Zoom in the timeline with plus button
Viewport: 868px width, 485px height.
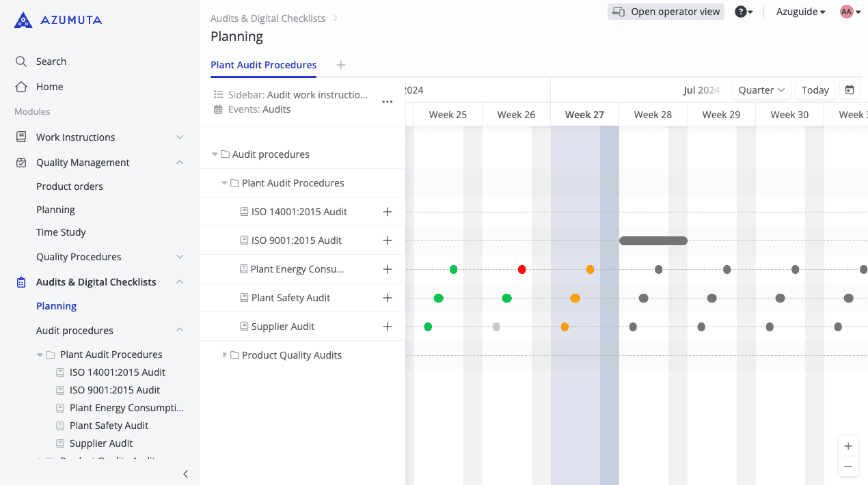[x=848, y=447]
